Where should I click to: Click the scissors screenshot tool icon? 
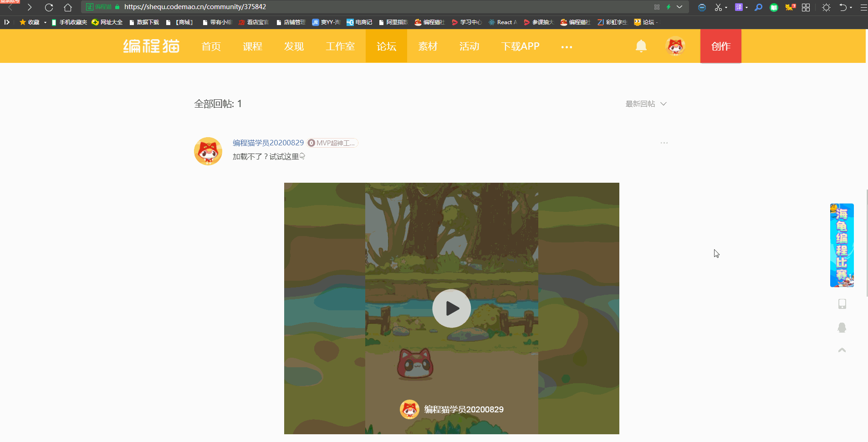pyautogui.click(x=718, y=7)
